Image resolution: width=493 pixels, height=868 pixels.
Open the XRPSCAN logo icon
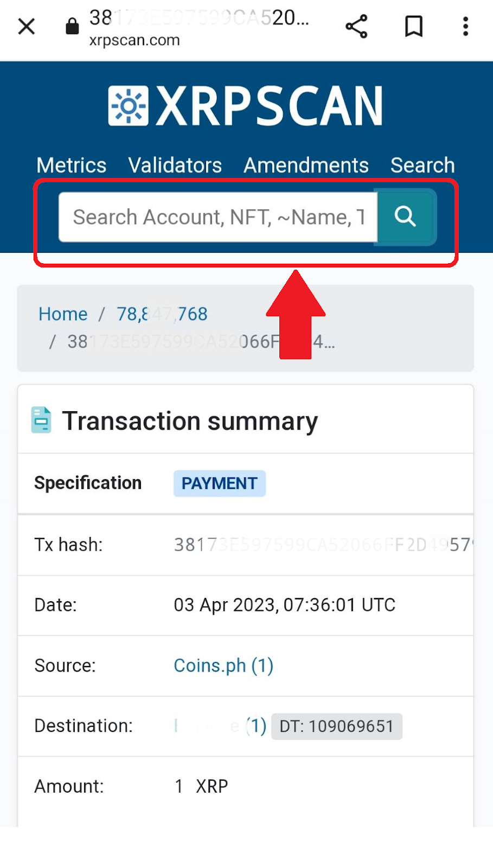click(x=129, y=104)
